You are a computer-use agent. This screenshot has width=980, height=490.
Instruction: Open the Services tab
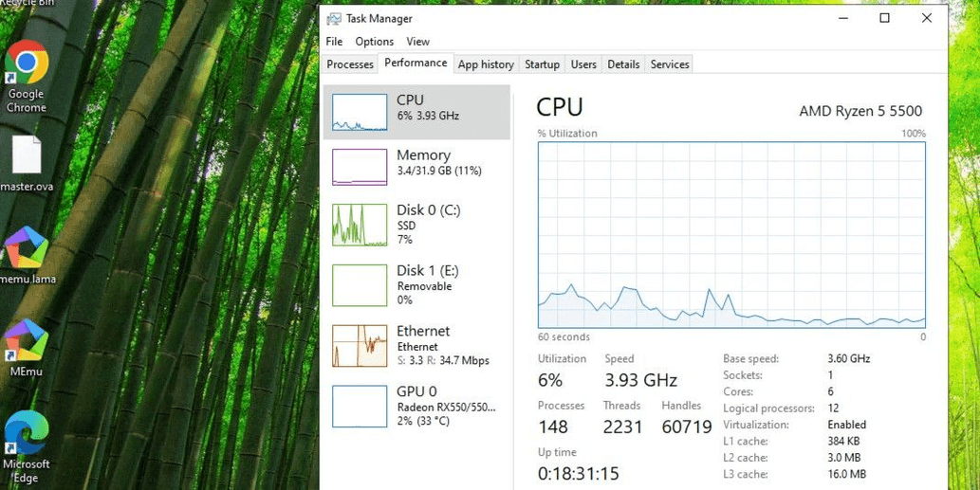670,64
